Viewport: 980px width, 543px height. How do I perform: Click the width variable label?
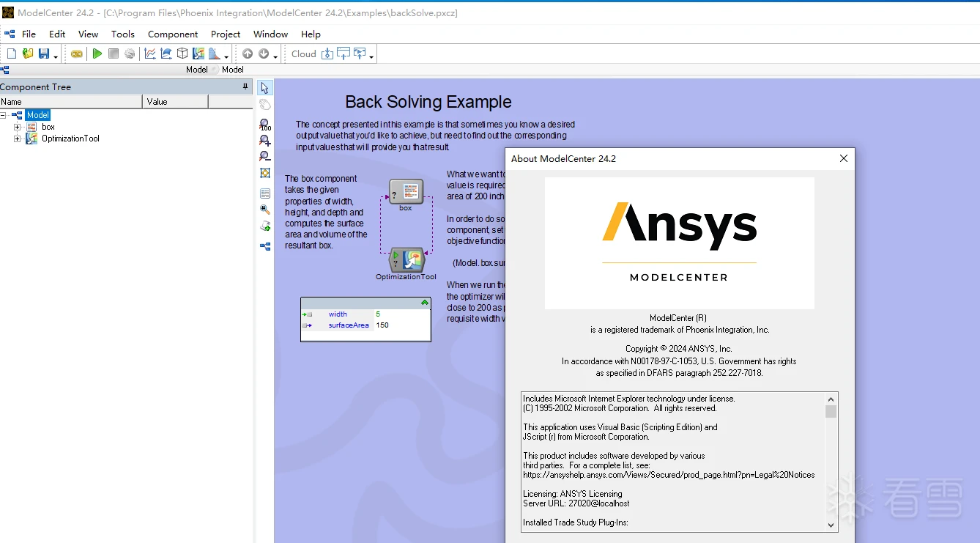click(338, 314)
